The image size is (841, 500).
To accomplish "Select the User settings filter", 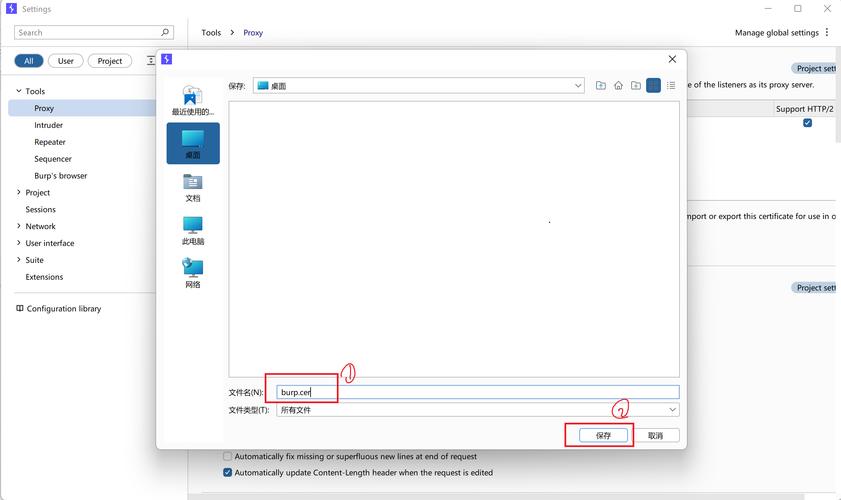I will (65, 61).
